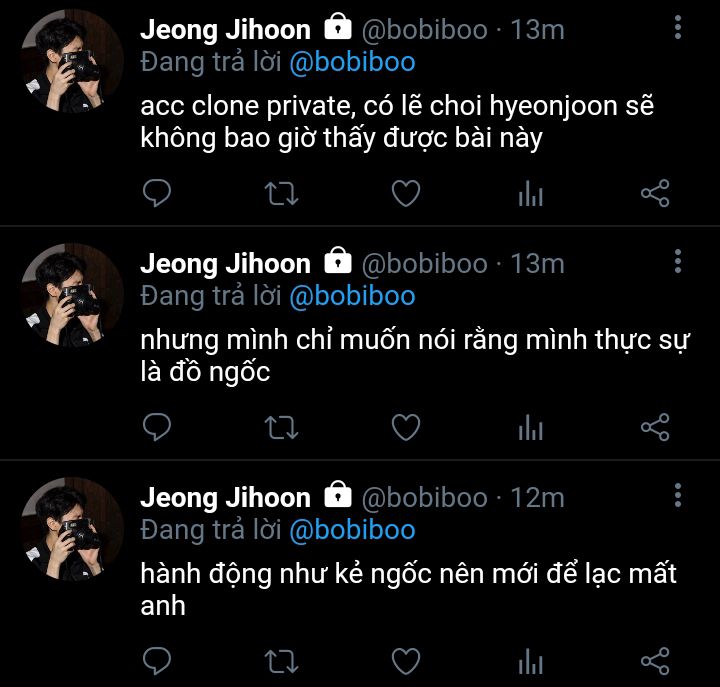720x687 pixels.
Task: Reply to the 'hành động như kẻ ngốc' tweet
Action: [157, 661]
